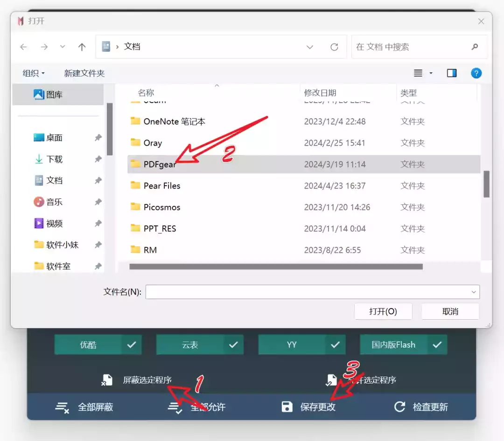Click the magnifier search icon

click(475, 47)
